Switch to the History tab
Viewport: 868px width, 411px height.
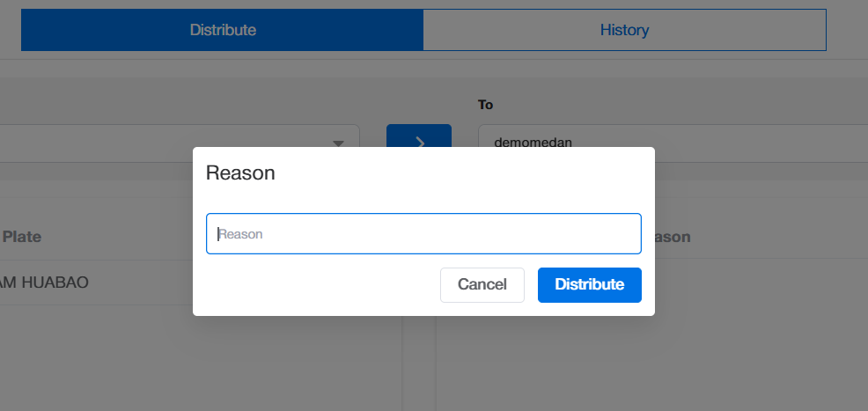pos(624,30)
